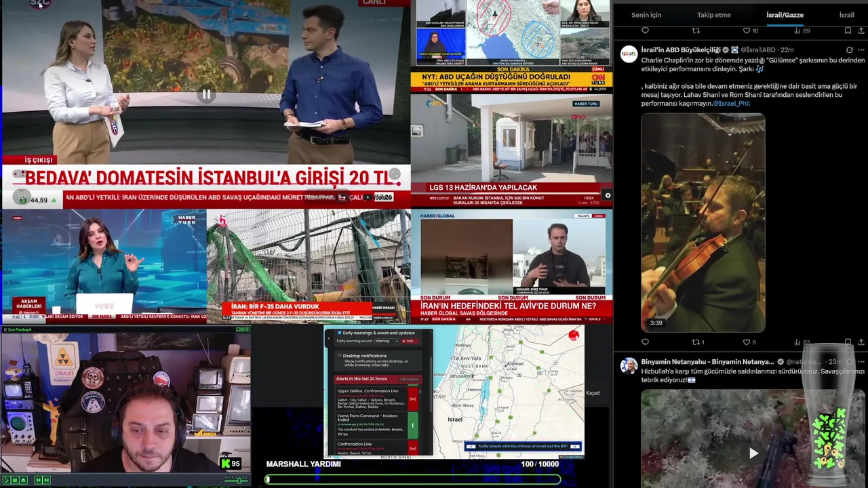868x488 pixels.
Task: Open Binyamin Netanyahu's profile avatar
Action: (629, 366)
